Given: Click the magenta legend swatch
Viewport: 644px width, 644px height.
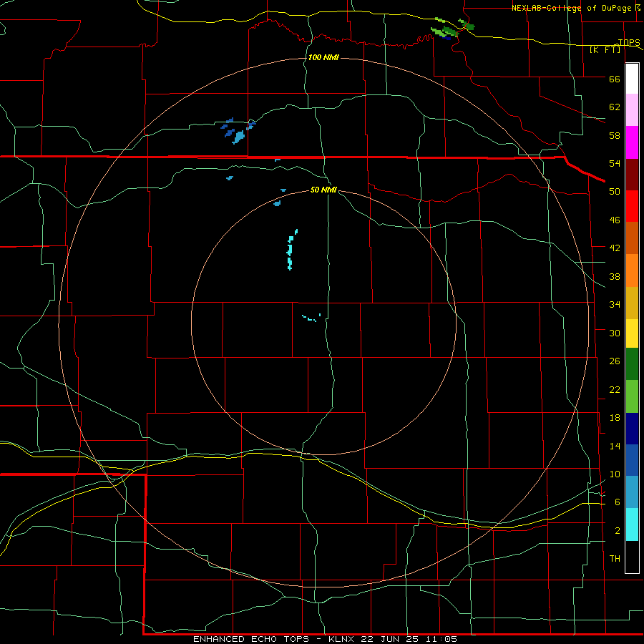Looking at the screenshot, I should point(632,142).
